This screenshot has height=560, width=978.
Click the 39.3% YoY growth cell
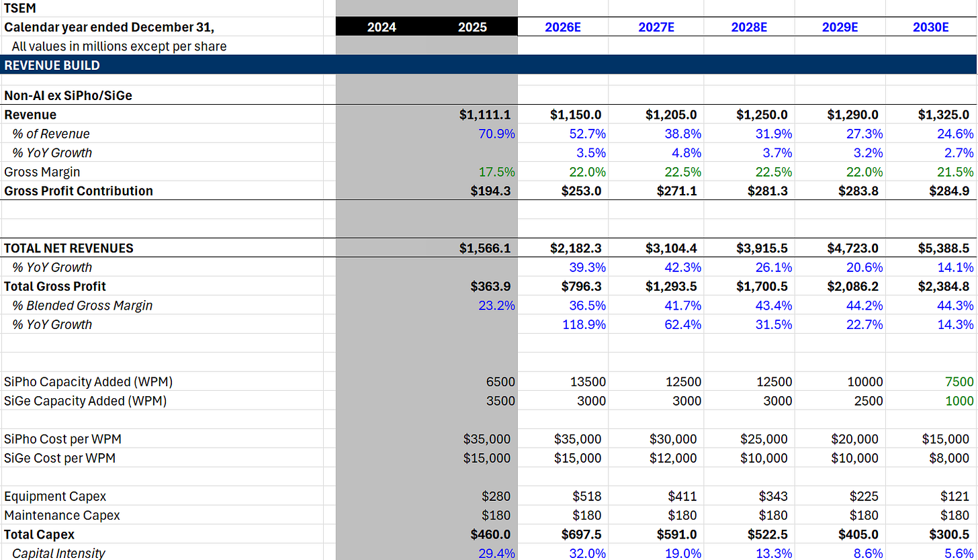[588, 267]
